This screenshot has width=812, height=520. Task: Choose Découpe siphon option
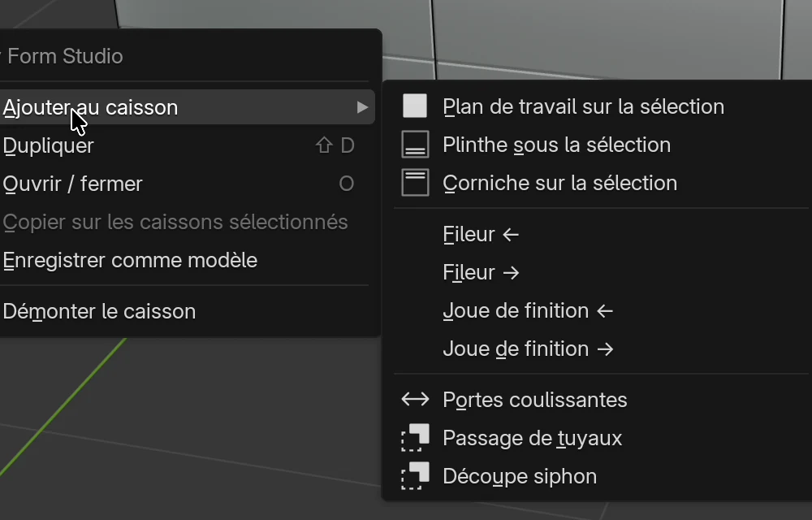click(600, 476)
